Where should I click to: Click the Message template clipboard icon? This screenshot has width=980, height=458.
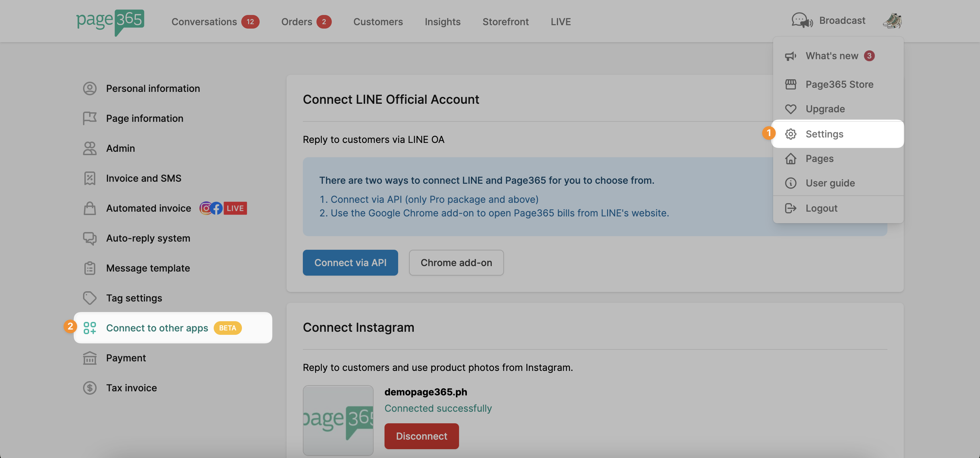point(90,268)
